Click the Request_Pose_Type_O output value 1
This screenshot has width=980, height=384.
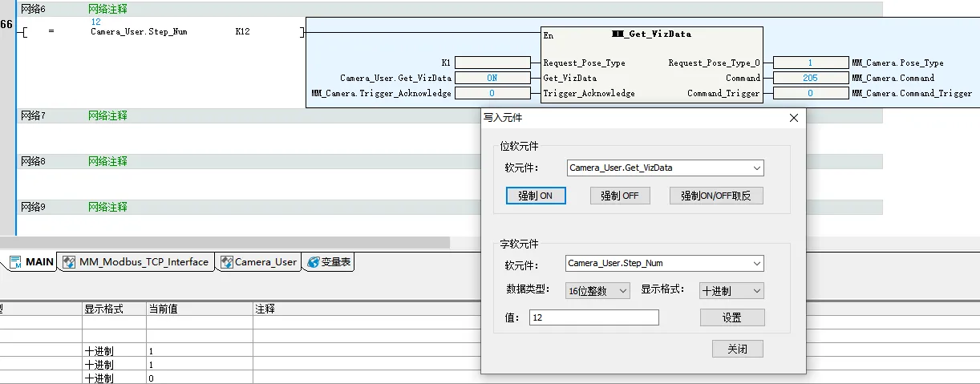pos(810,63)
